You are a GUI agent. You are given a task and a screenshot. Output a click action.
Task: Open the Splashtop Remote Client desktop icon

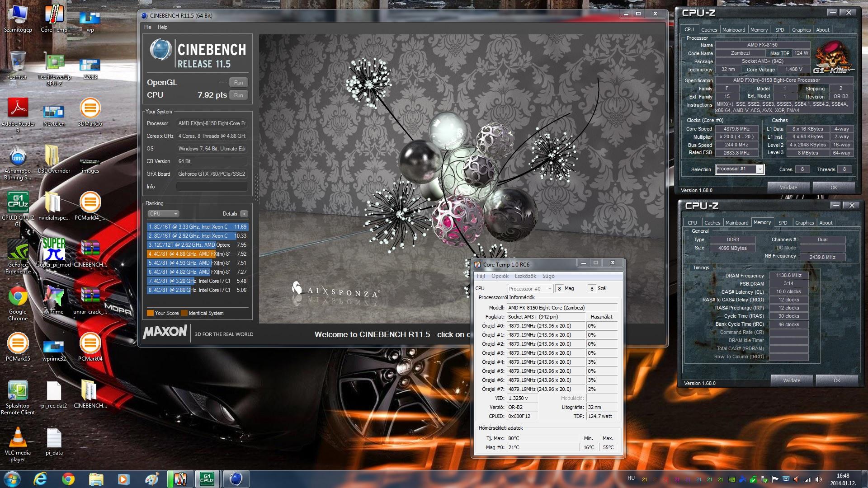point(18,397)
